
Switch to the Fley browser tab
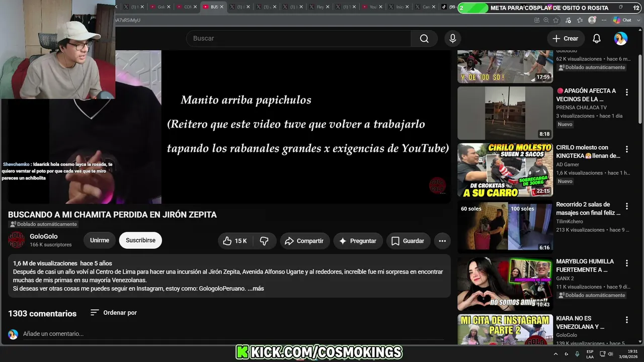pyautogui.click(x=320, y=7)
